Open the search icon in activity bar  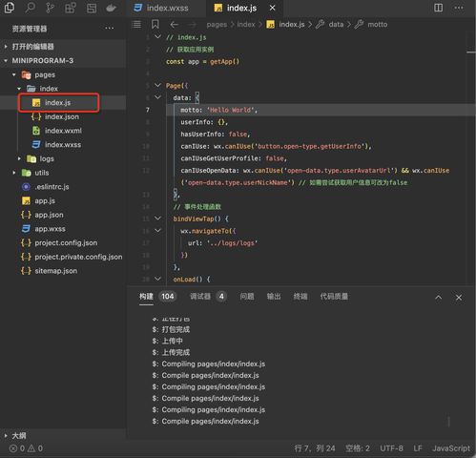[30, 8]
